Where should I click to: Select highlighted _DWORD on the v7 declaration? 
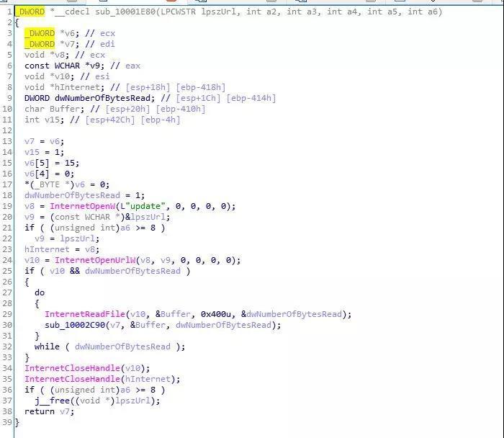click(x=40, y=44)
